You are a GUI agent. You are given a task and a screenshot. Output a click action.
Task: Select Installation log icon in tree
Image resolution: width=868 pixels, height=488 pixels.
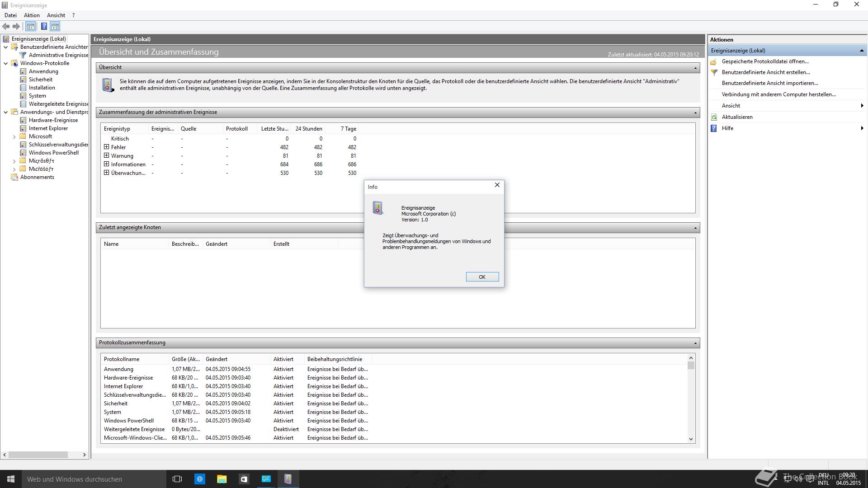pyautogui.click(x=23, y=88)
